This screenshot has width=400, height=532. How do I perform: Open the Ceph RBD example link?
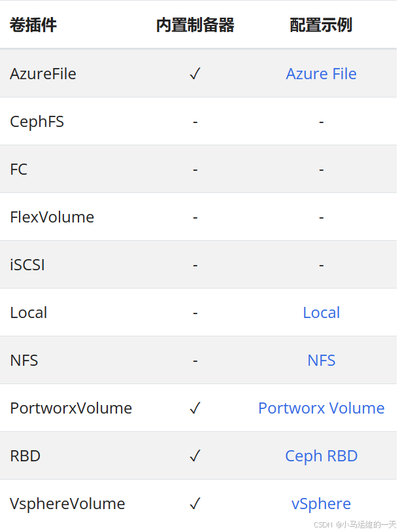321,456
